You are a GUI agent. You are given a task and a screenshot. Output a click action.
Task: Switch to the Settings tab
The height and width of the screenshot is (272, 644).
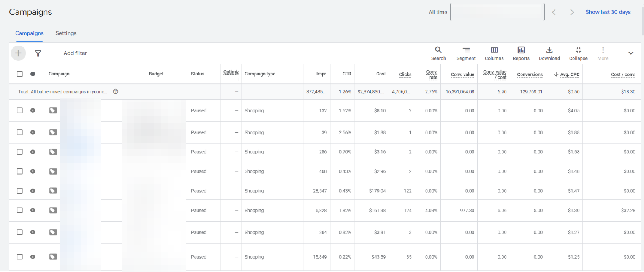pos(66,33)
